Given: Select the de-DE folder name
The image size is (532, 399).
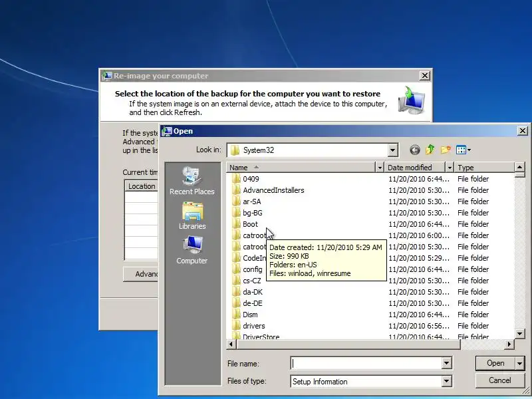Looking at the screenshot, I should [x=253, y=303].
